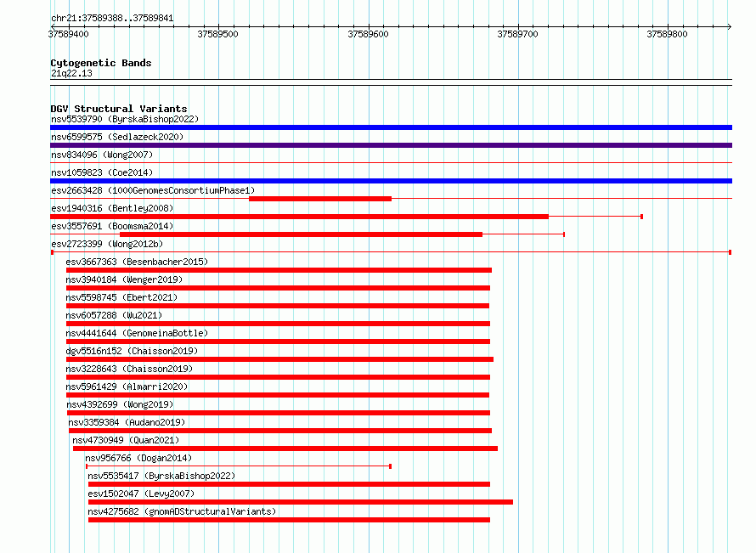
Task: Click the red bar under nsv3228643
Action: click(x=279, y=377)
